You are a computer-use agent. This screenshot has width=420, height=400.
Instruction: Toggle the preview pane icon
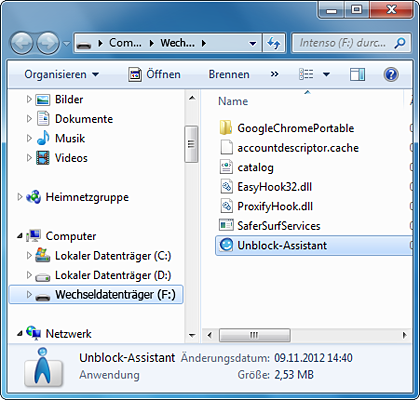coord(357,74)
